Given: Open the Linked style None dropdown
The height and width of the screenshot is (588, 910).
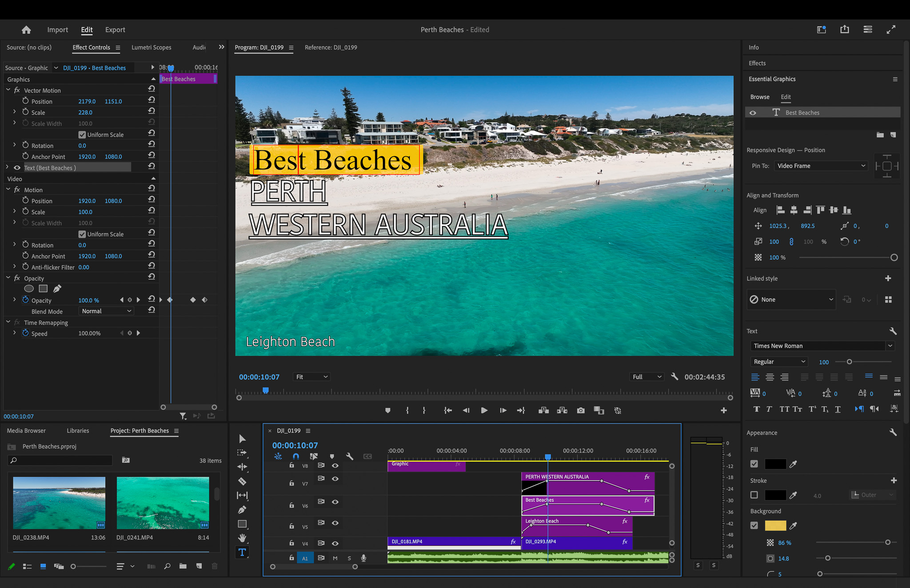Looking at the screenshot, I should tap(791, 300).
